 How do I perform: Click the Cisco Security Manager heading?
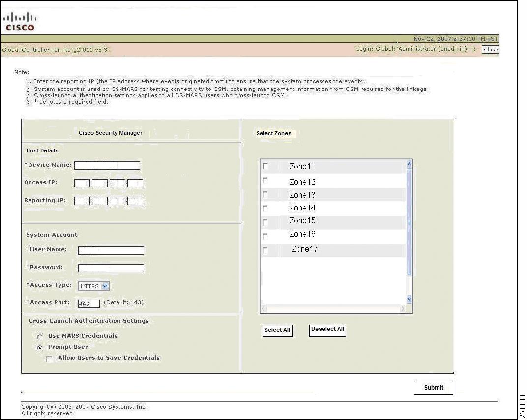(x=111, y=133)
